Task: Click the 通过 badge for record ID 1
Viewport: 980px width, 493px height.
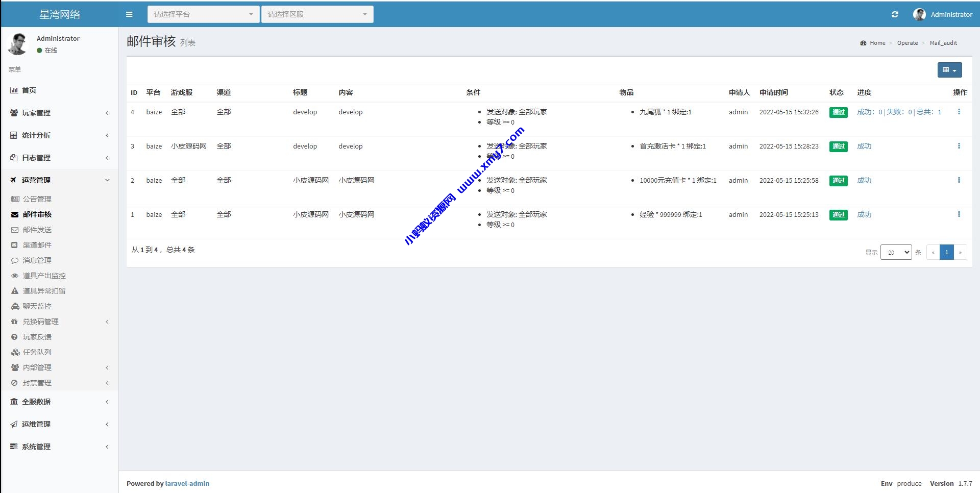Action: (x=838, y=215)
